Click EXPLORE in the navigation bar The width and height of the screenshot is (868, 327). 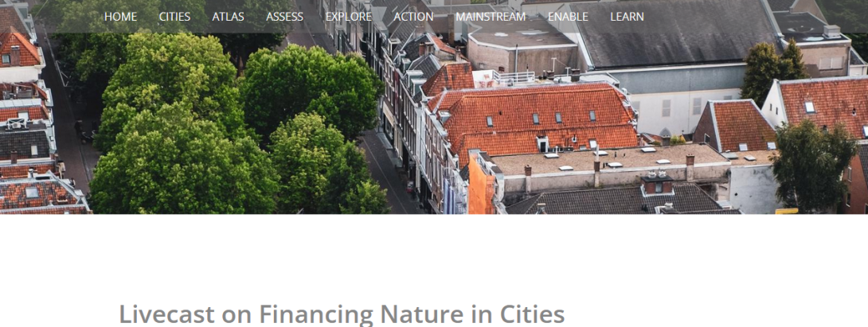coord(348,17)
